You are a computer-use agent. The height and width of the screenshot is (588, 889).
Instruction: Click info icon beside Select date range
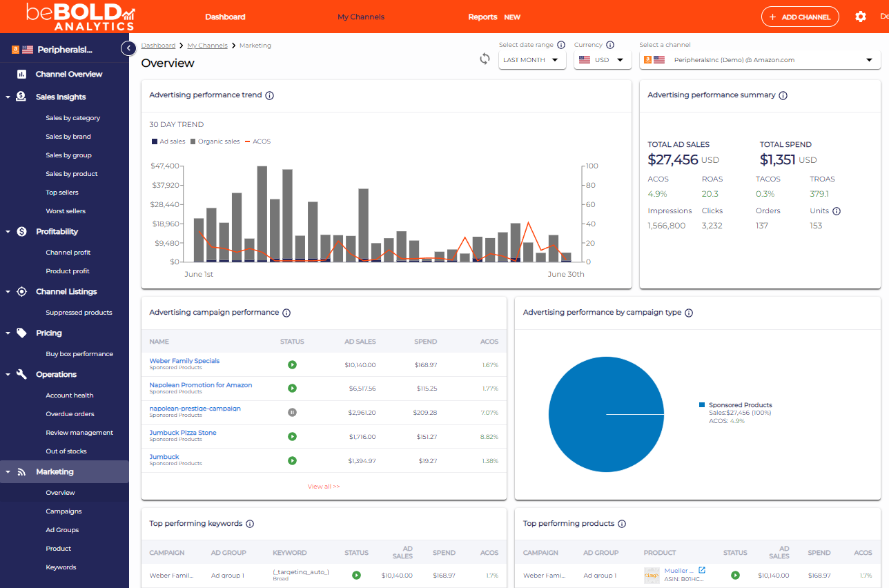click(x=561, y=45)
